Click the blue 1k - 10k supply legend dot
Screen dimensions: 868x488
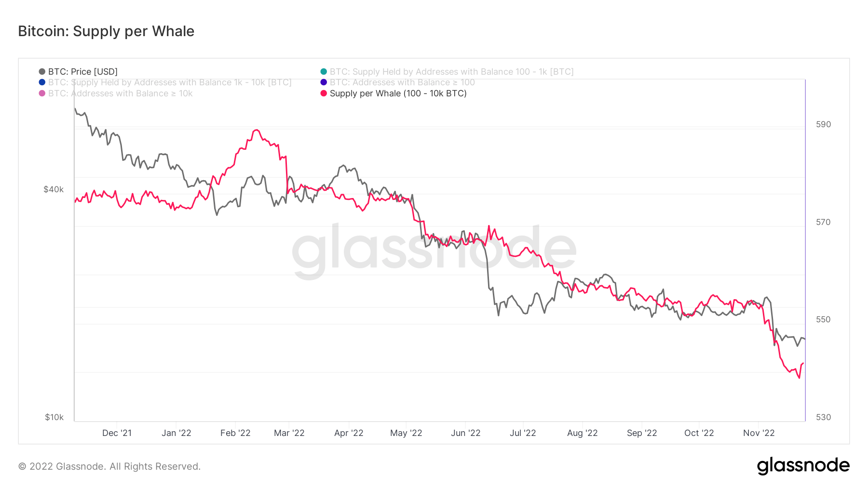click(42, 82)
